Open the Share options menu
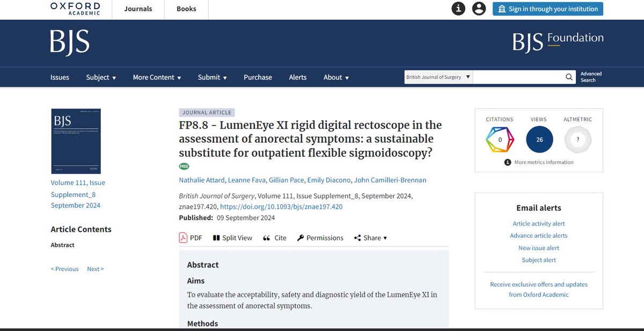The width and height of the screenshot is (644, 331). (370, 238)
